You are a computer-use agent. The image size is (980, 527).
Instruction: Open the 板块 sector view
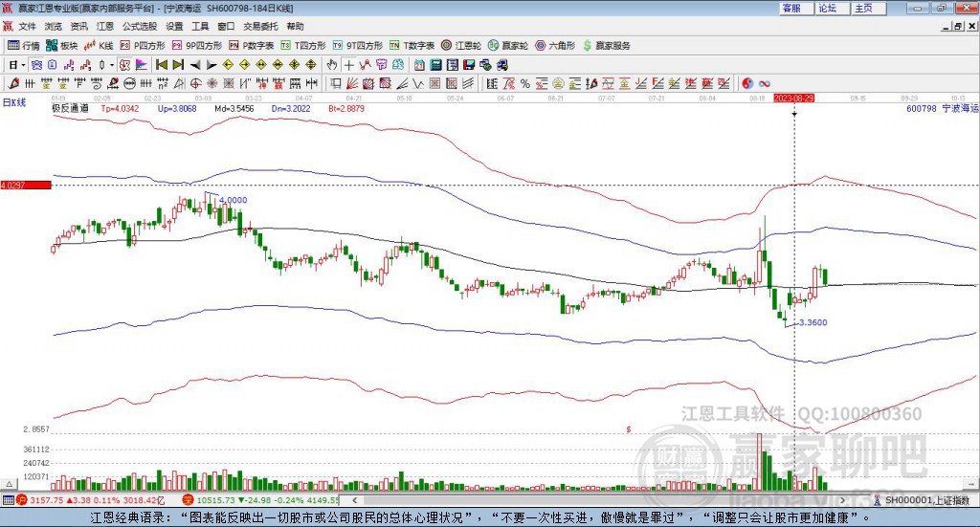click(x=62, y=46)
